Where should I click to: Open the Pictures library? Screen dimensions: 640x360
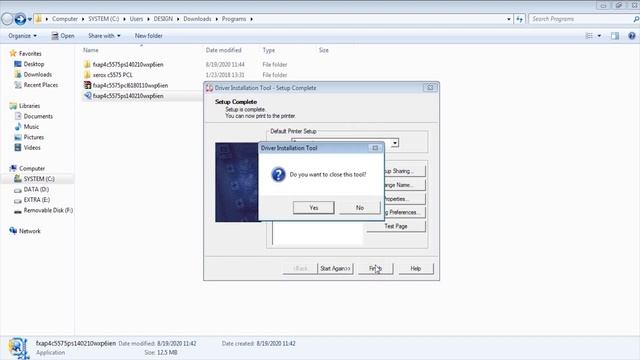click(x=33, y=137)
